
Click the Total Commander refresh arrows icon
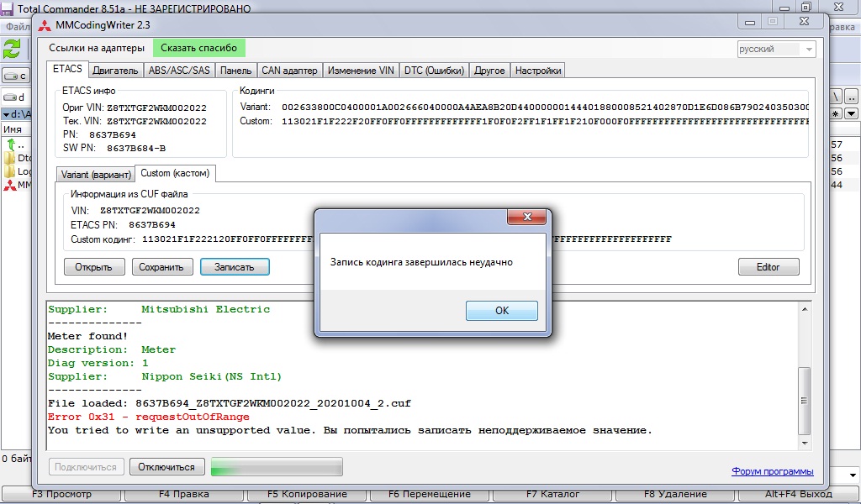click(12, 49)
